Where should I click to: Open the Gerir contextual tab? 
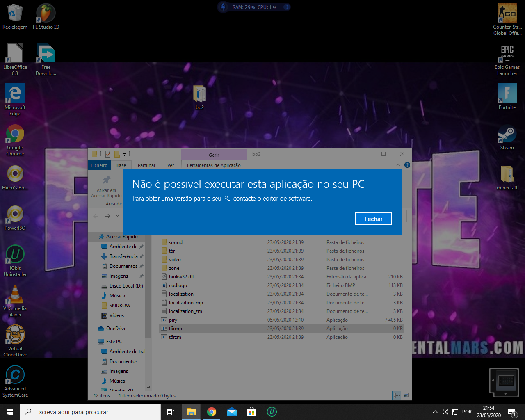click(214, 155)
